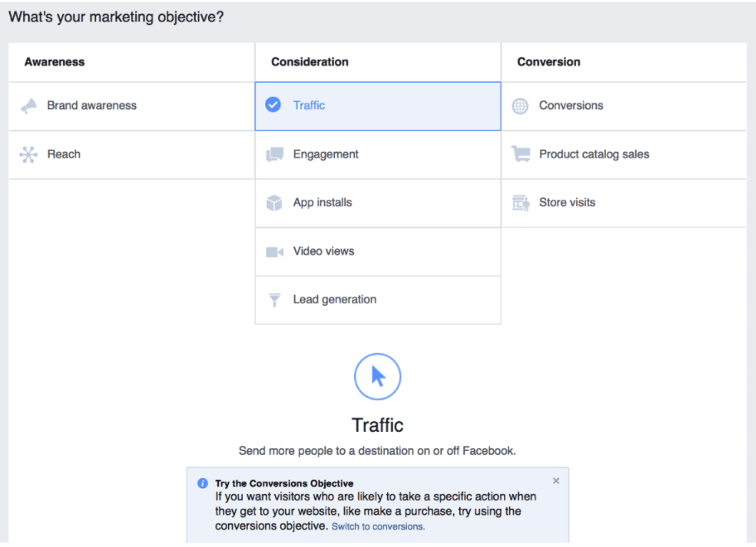Select the Store visits objective
The image size is (756, 547).
[x=624, y=203]
